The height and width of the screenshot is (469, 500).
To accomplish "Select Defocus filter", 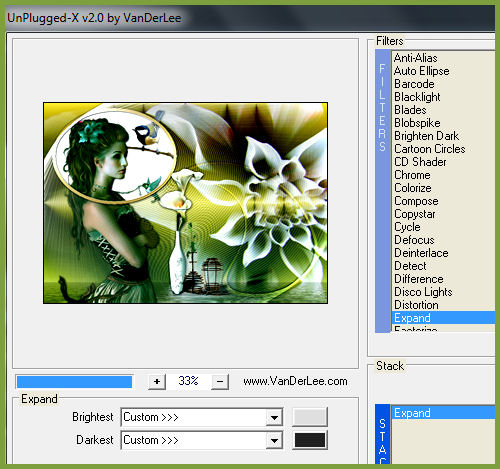I will (x=443, y=240).
